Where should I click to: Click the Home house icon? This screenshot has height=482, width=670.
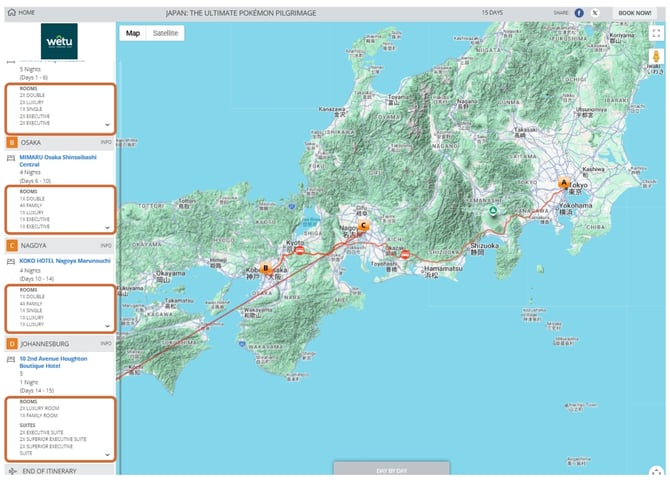(12, 12)
